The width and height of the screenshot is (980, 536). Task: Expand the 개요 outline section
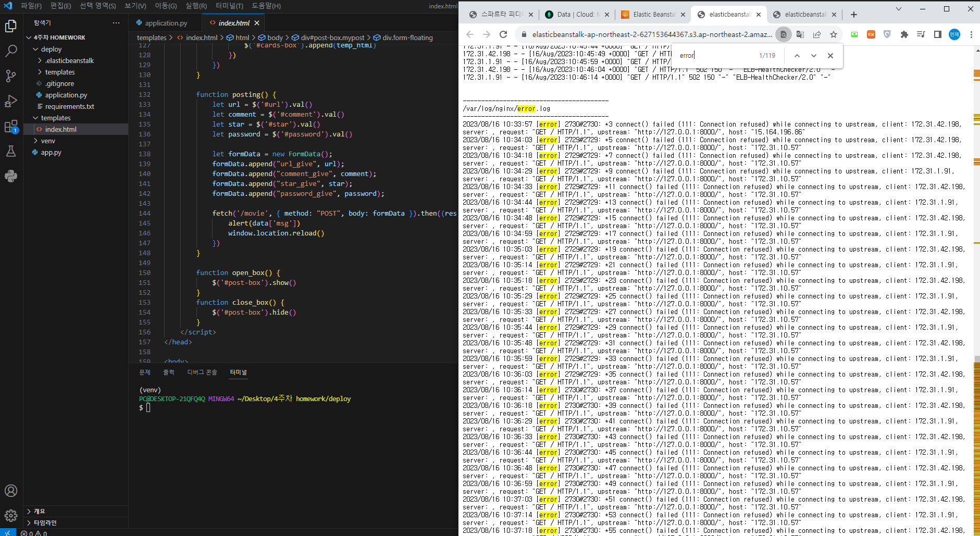pos(76,511)
